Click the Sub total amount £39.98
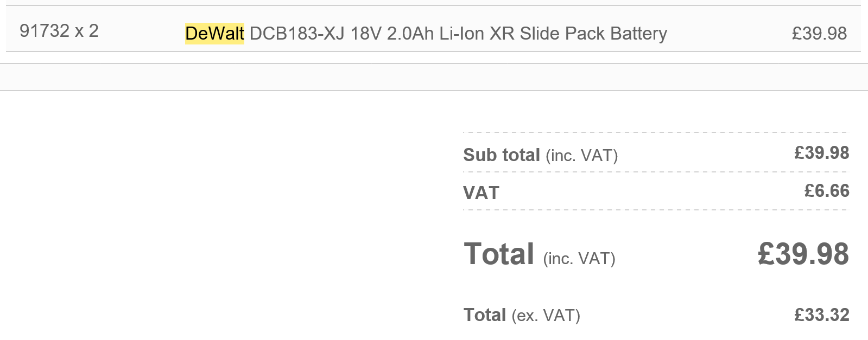The image size is (868, 340). click(x=822, y=153)
